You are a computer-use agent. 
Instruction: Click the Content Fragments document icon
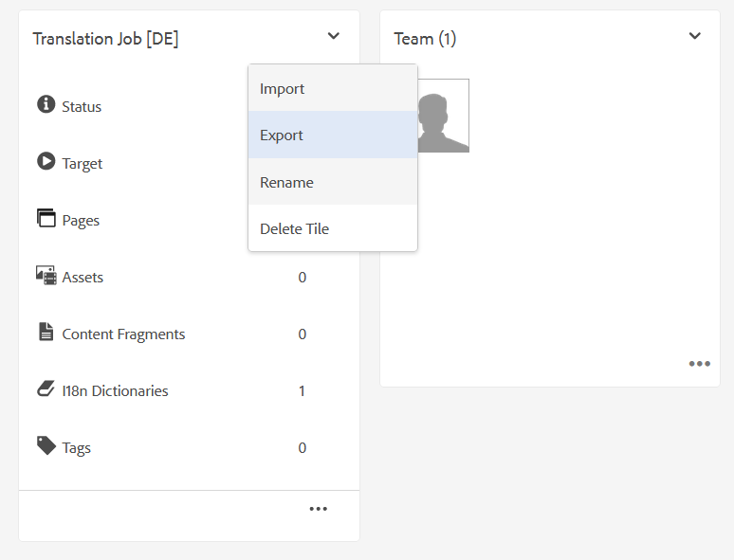coord(46,332)
